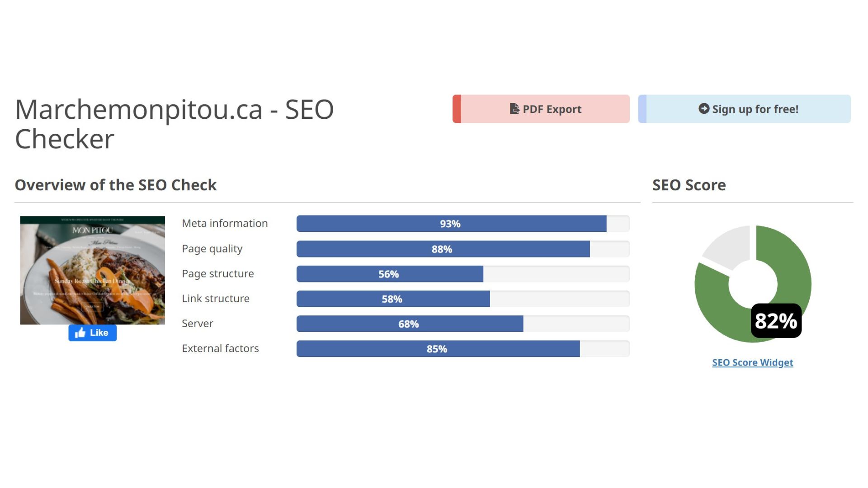Click the thumbs-up icon on Like
The width and height of the screenshot is (868, 488).
(x=80, y=333)
